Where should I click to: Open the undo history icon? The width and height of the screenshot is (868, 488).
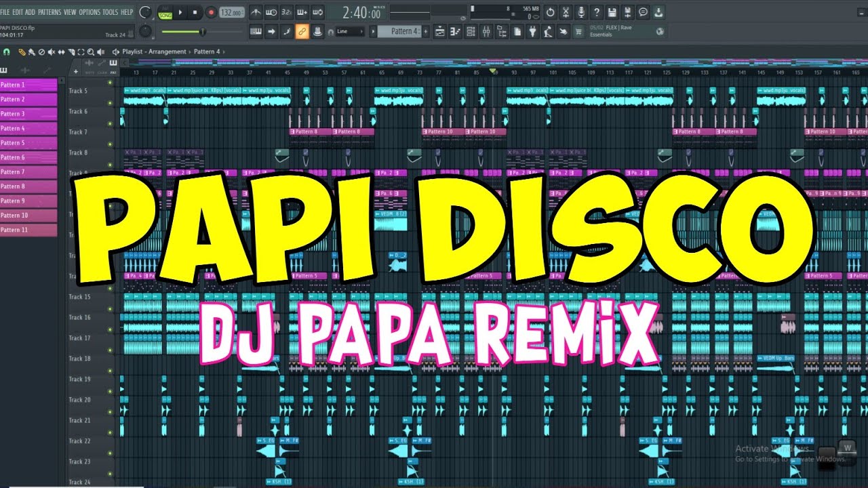(550, 12)
